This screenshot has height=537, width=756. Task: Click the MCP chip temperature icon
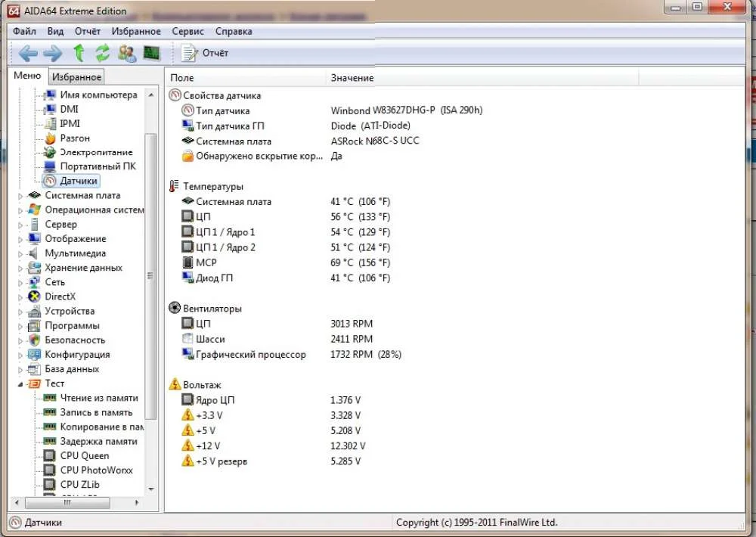pos(187,262)
